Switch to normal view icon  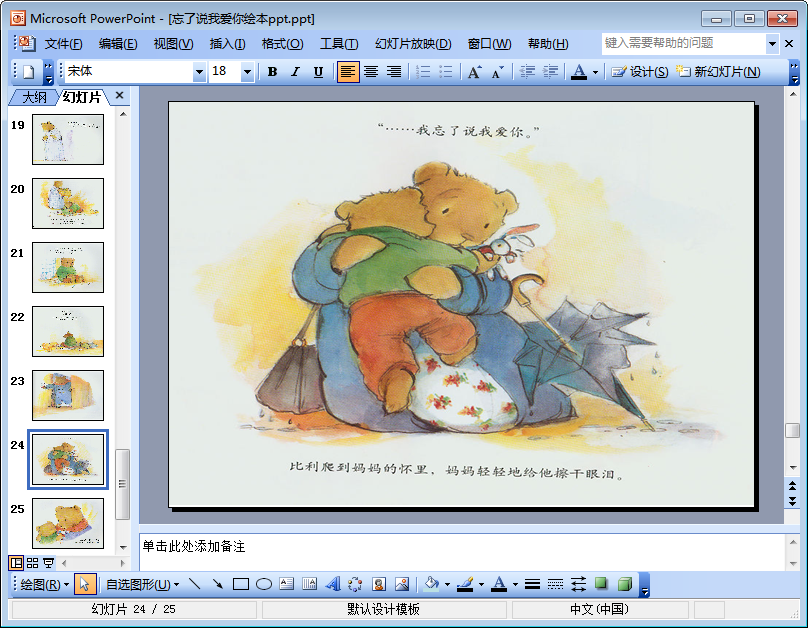16,563
